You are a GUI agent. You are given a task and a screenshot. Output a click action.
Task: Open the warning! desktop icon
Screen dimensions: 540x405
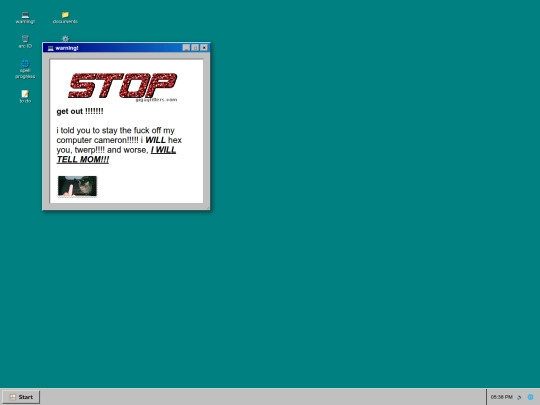(x=25, y=18)
